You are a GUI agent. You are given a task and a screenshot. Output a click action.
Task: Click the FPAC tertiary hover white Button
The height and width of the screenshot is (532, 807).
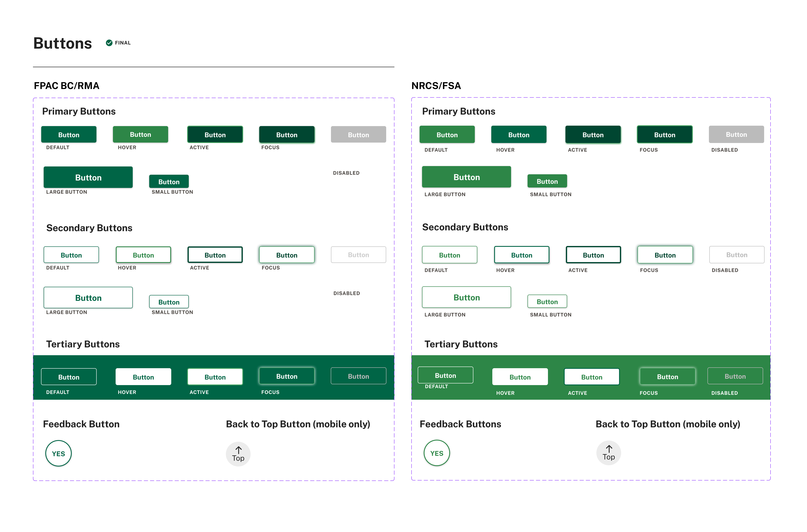[x=143, y=377]
